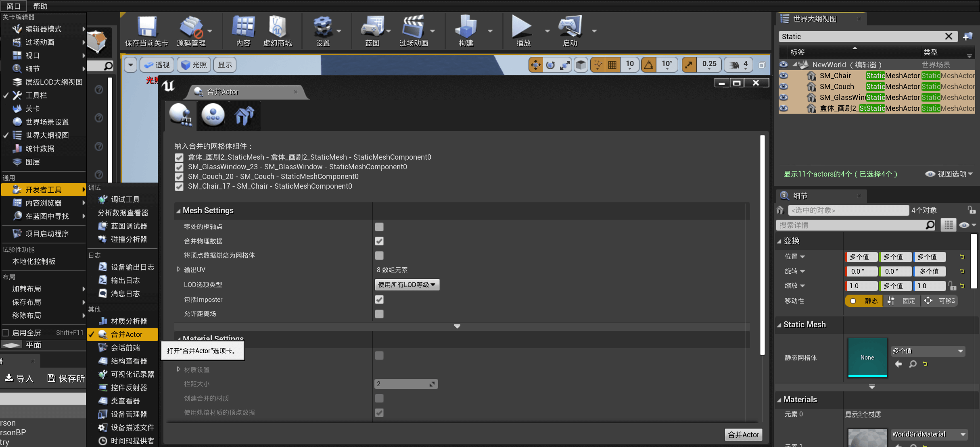This screenshot has width=980, height=447.
Task: Select the scale gizmo tool in viewport
Action: tap(565, 64)
